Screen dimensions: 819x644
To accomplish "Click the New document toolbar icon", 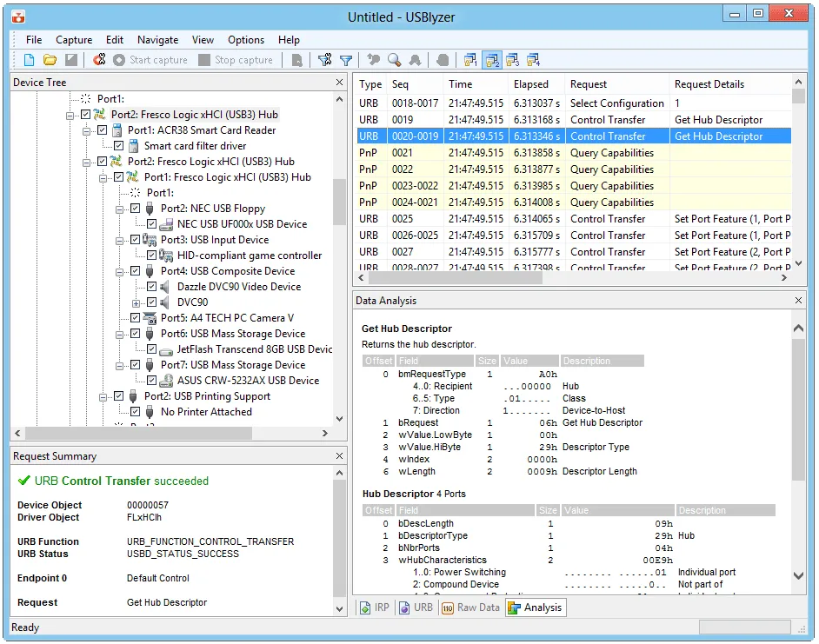I will click(29, 60).
